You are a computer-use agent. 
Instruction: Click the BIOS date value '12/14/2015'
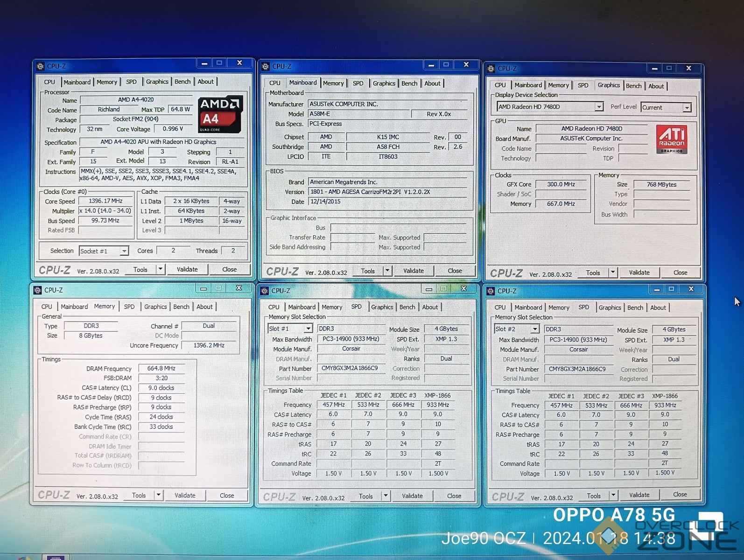coord(387,202)
